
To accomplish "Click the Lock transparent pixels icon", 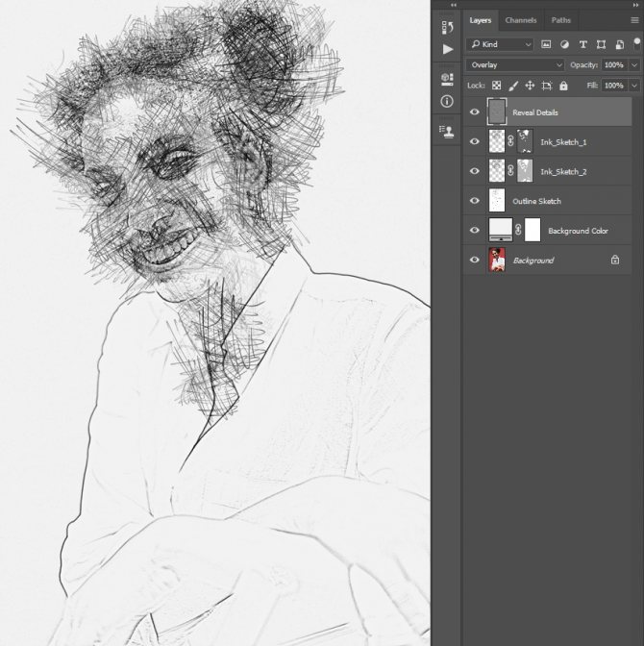I will (x=497, y=86).
